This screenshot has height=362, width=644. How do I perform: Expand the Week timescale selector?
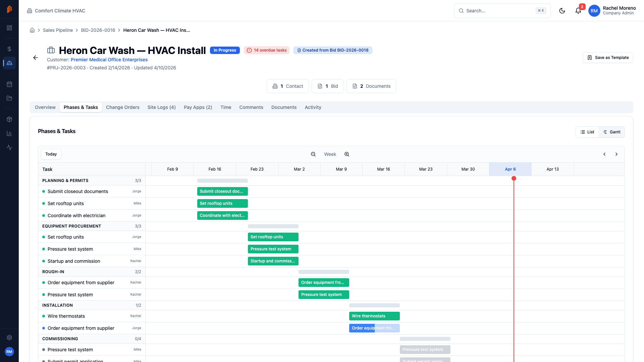coord(330,154)
